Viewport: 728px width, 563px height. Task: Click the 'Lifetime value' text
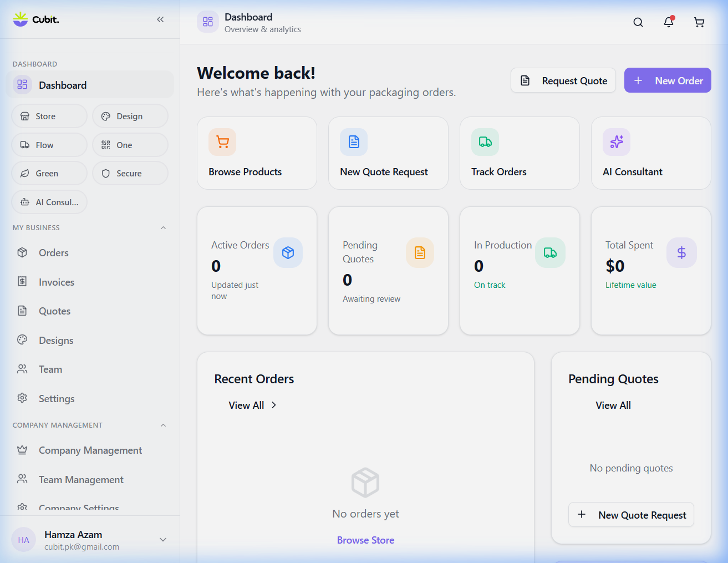pyautogui.click(x=631, y=285)
